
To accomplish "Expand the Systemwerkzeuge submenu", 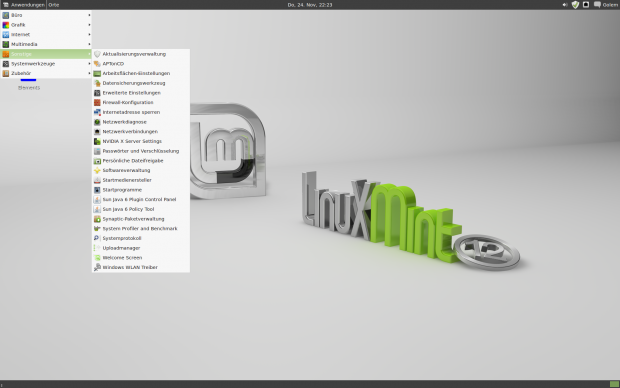I will tap(46, 64).
